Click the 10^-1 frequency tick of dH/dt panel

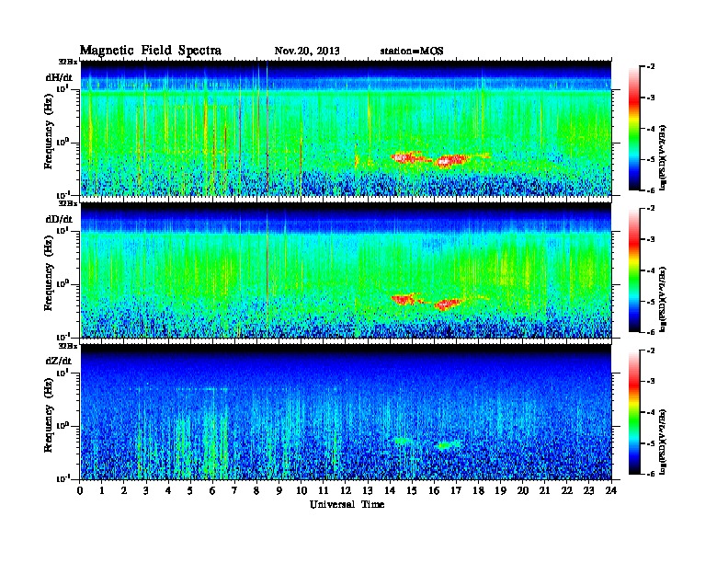[x=63, y=194]
